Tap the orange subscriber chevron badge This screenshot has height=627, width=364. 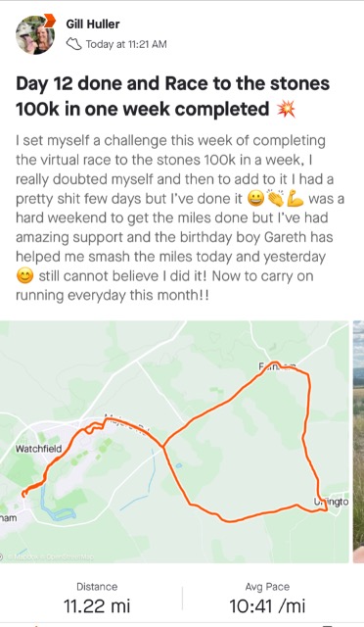[50, 21]
